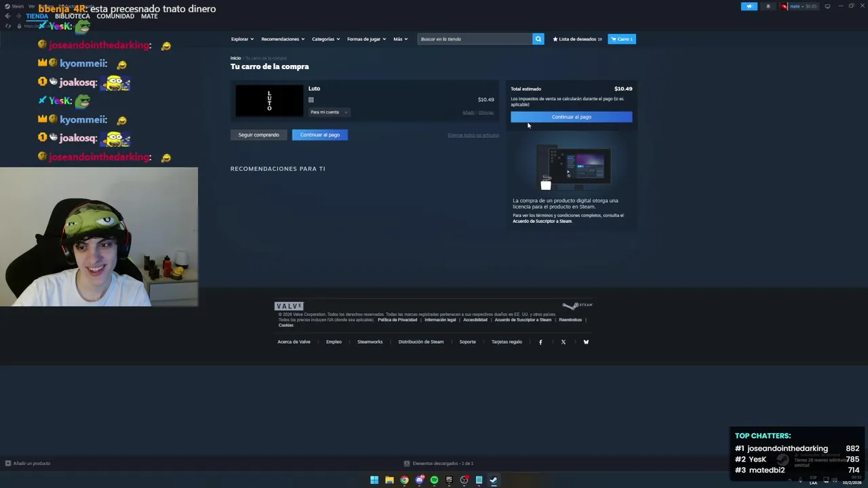Go back with the Steam back arrow
Image resolution: width=868 pixels, height=488 pixels.
point(7,16)
